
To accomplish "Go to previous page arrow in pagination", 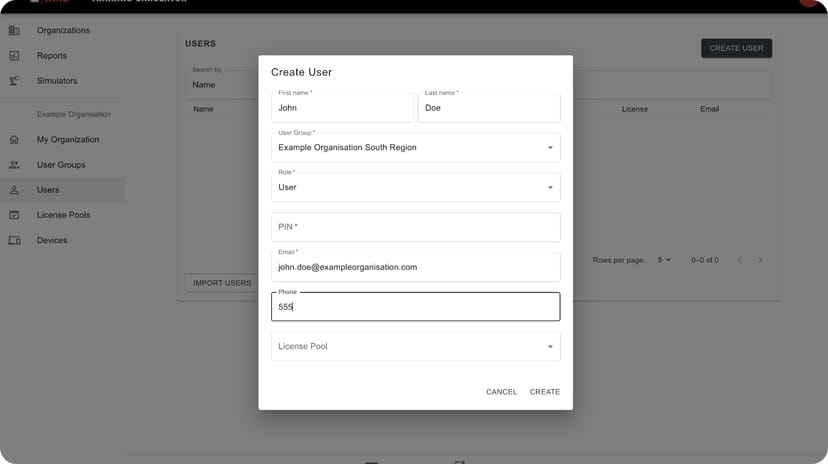I will pos(740,260).
